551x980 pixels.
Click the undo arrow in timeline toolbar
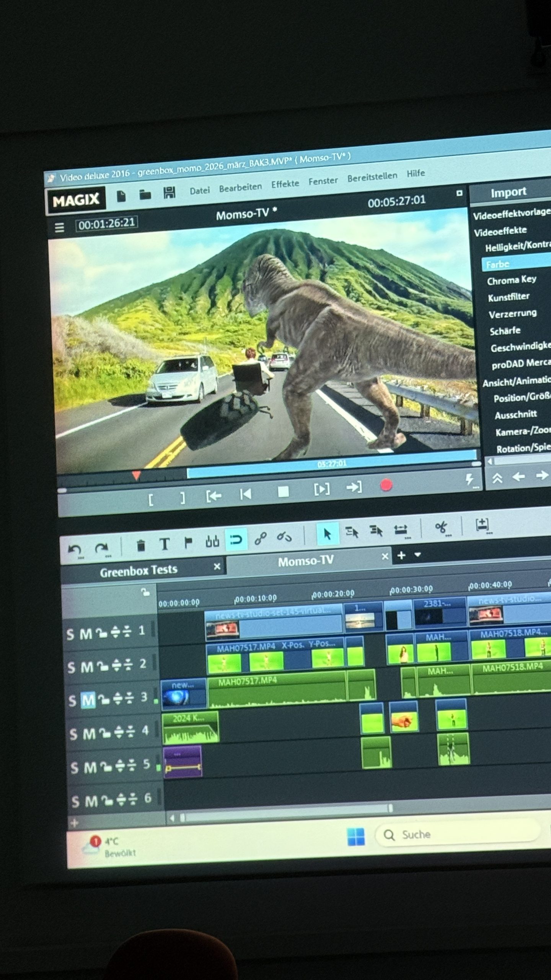point(74,550)
